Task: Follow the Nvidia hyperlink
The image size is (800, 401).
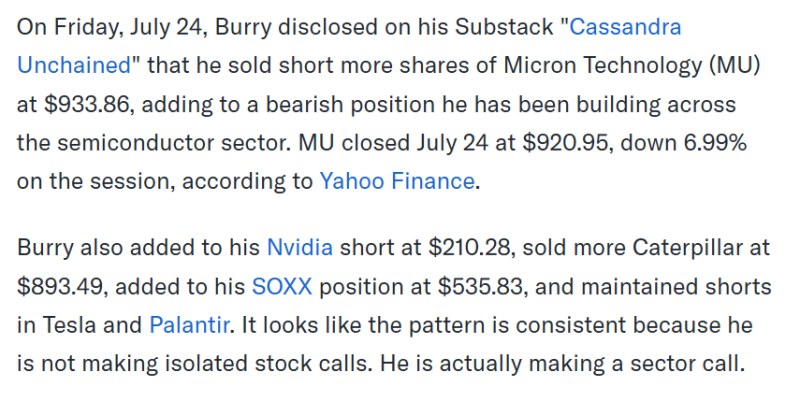Action: point(300,247)
